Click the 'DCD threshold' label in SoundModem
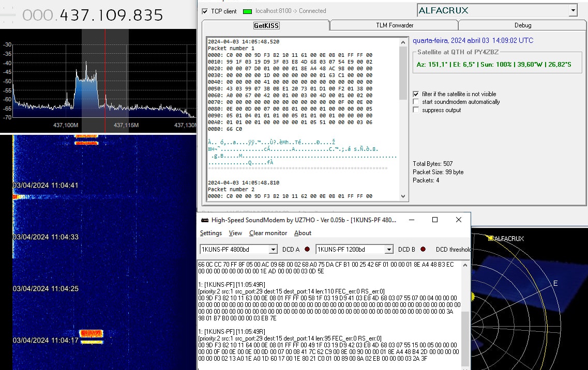Viewport: 588px width, 370px height. pyautogui.click(x=453, y=249)
